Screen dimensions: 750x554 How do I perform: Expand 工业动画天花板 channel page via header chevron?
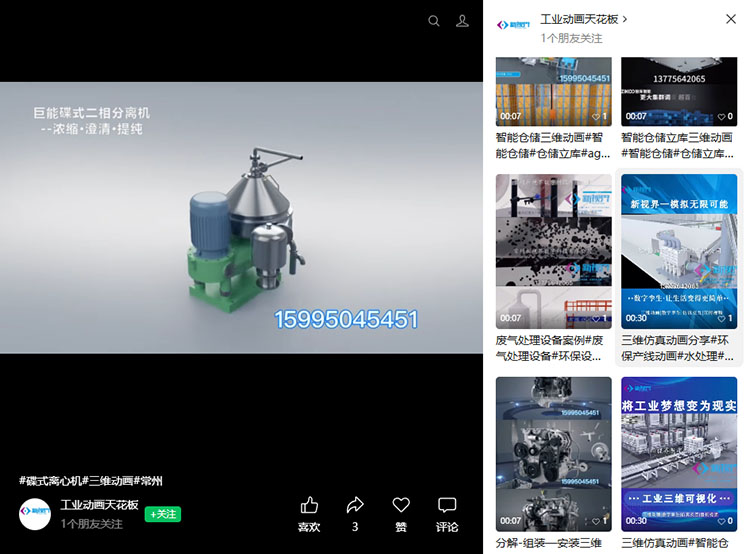click(x=625, y=20)
